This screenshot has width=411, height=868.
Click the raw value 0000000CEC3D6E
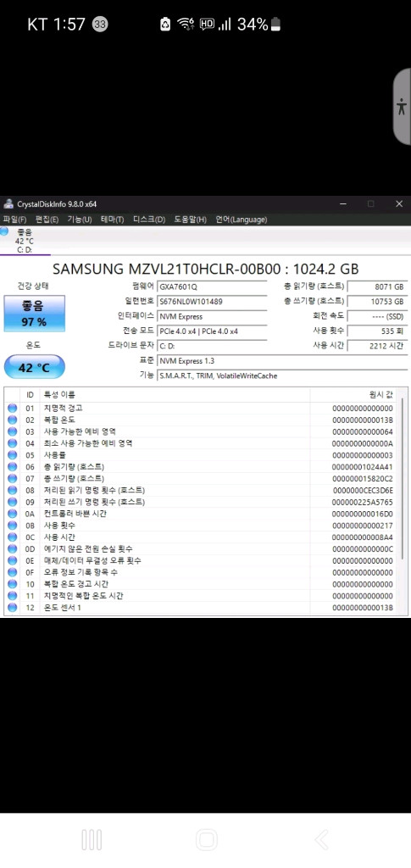click(363, 491)
